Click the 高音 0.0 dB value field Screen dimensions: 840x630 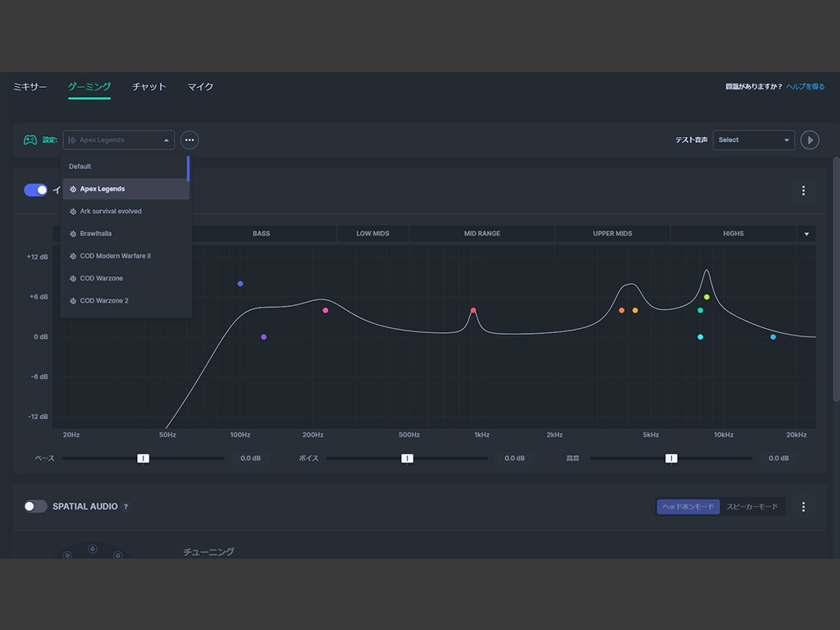click(x=778, y=459)
